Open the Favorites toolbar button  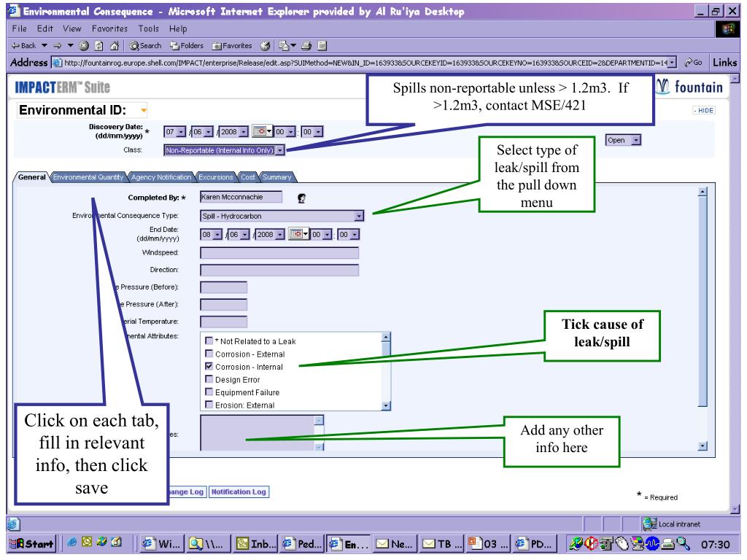pos(232,46)
